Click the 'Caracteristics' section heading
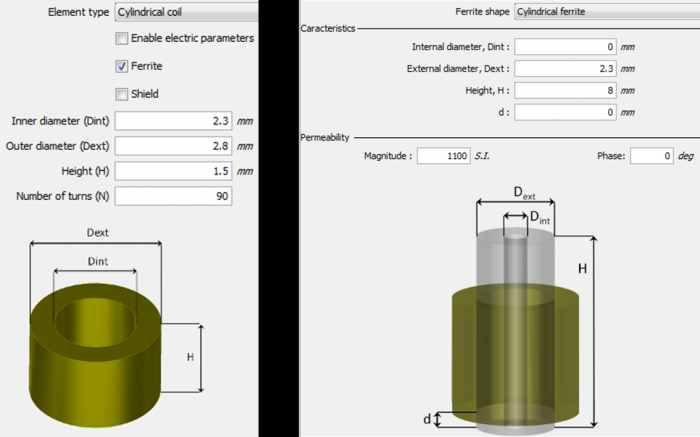Viewport: 700px width, 437px height. coord(328,29)
